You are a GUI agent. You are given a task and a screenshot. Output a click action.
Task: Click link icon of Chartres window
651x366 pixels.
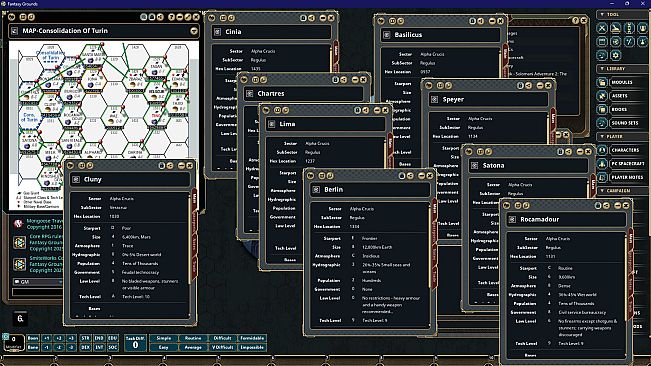[250, 94]
